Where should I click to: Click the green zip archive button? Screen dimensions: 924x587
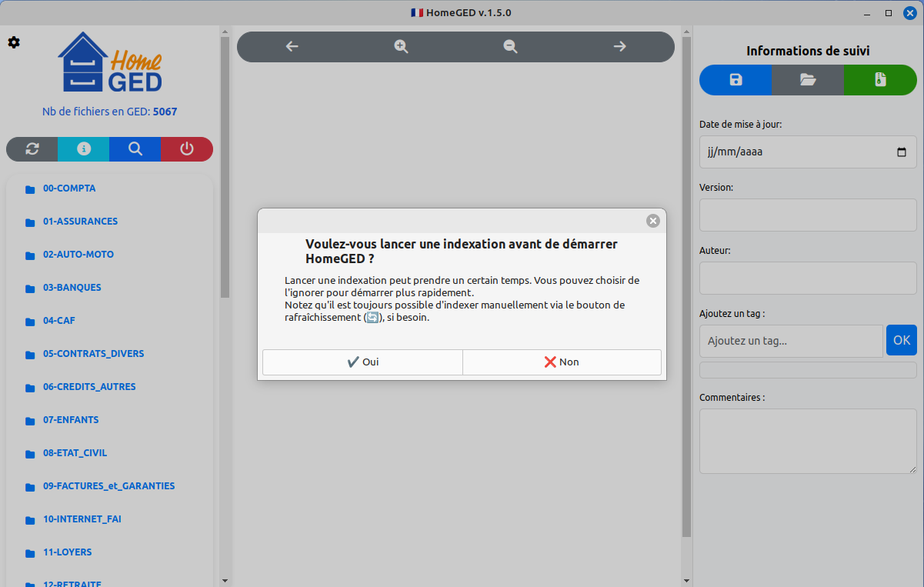coord(880,80)
